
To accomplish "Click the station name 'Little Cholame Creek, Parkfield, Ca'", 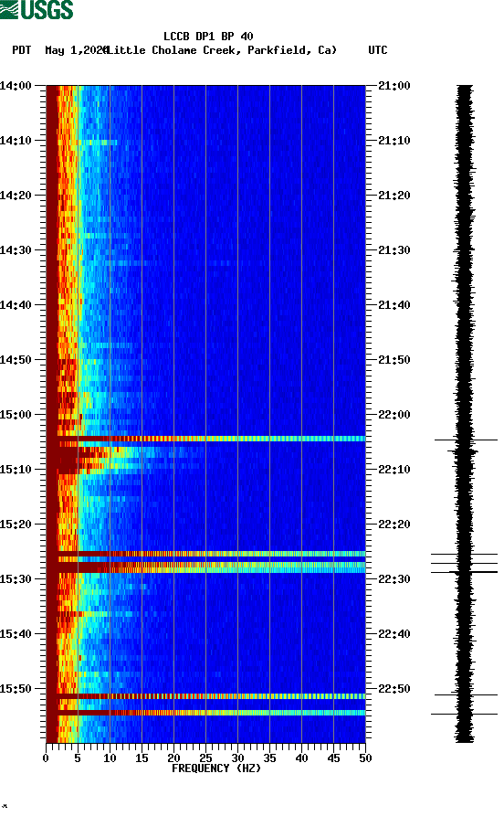I will [222, 50].
